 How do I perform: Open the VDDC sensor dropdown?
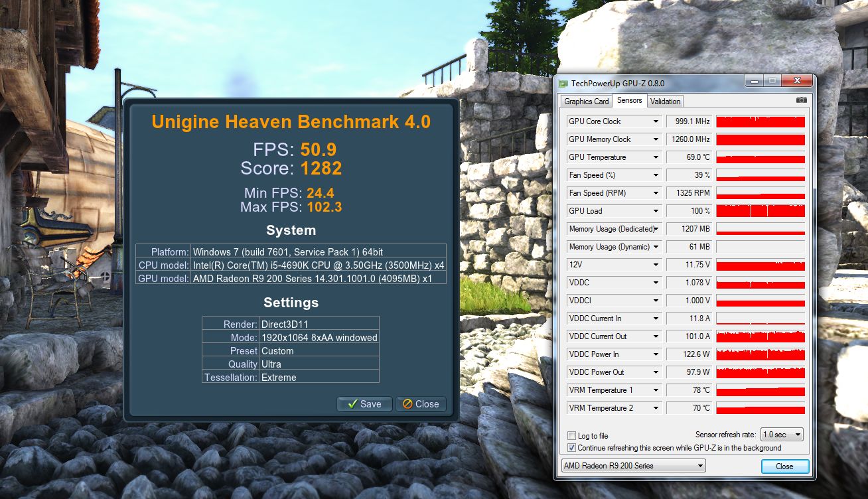[656, 283]
